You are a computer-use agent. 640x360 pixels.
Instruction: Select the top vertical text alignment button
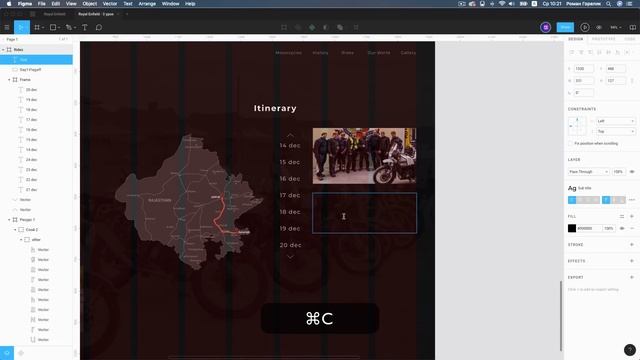pos(606,200)
